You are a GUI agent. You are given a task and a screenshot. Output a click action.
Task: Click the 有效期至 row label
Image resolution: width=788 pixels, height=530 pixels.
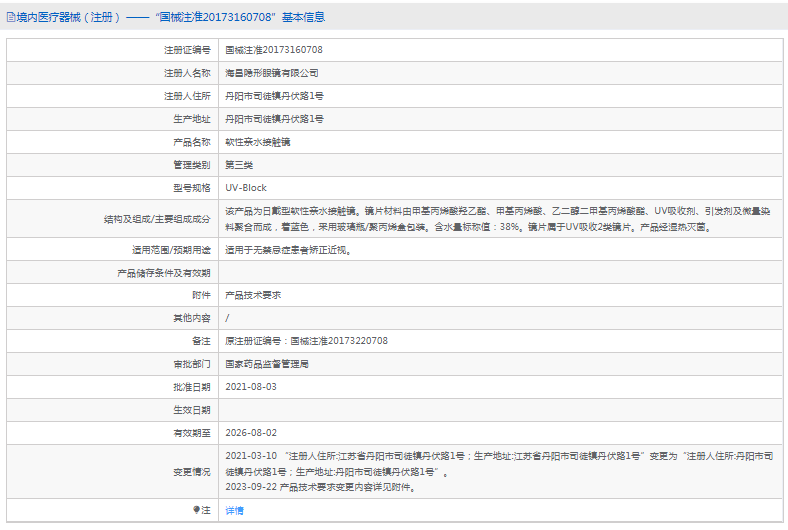[x=192, y=433]
